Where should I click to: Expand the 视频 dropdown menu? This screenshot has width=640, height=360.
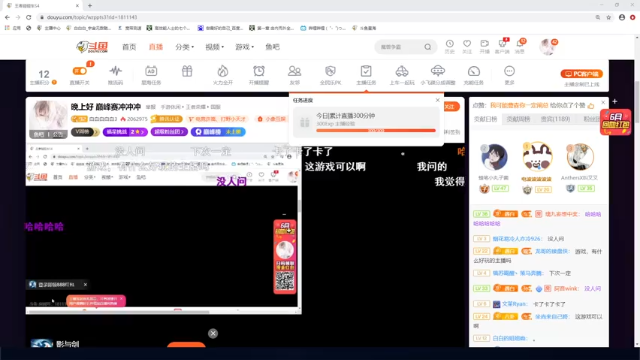point(214,47)
